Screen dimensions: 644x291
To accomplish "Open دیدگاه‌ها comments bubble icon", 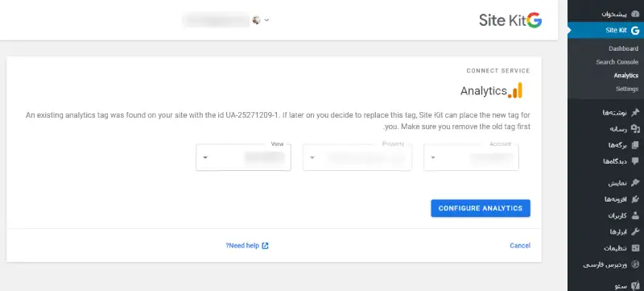I will [635, 161].
